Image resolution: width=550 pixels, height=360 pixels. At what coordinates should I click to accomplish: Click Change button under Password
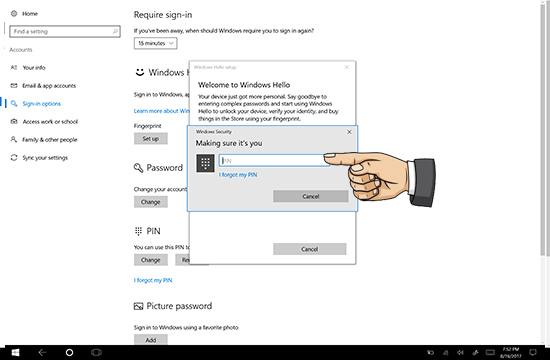(x=150, y=202)
